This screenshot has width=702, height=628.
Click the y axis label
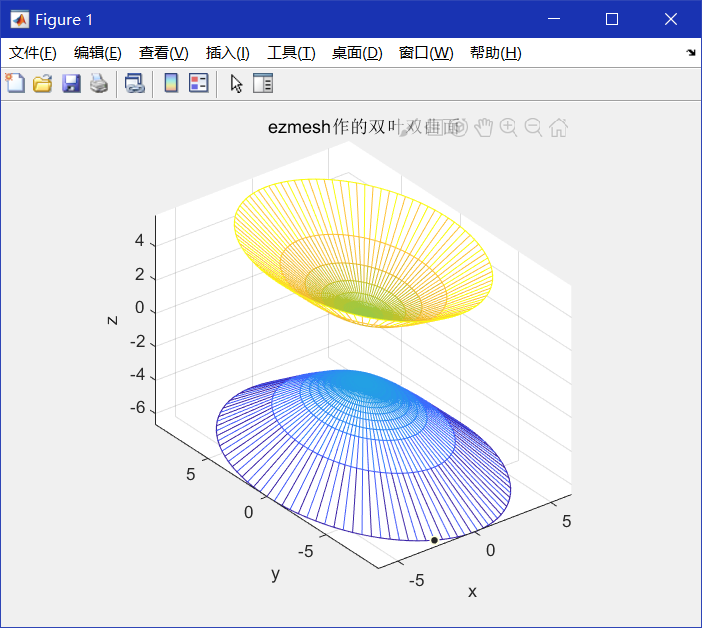(x=275, y=573)
